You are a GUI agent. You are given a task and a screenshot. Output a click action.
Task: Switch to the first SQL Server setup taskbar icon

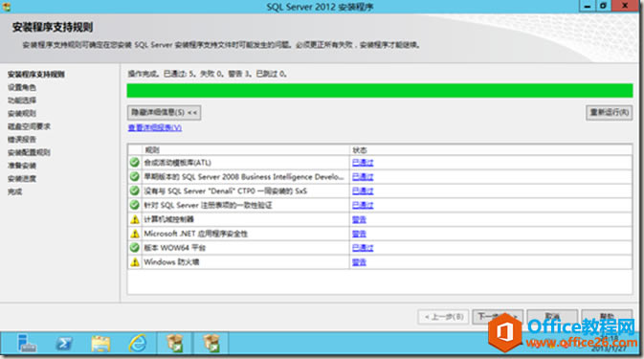click(175, 343)
